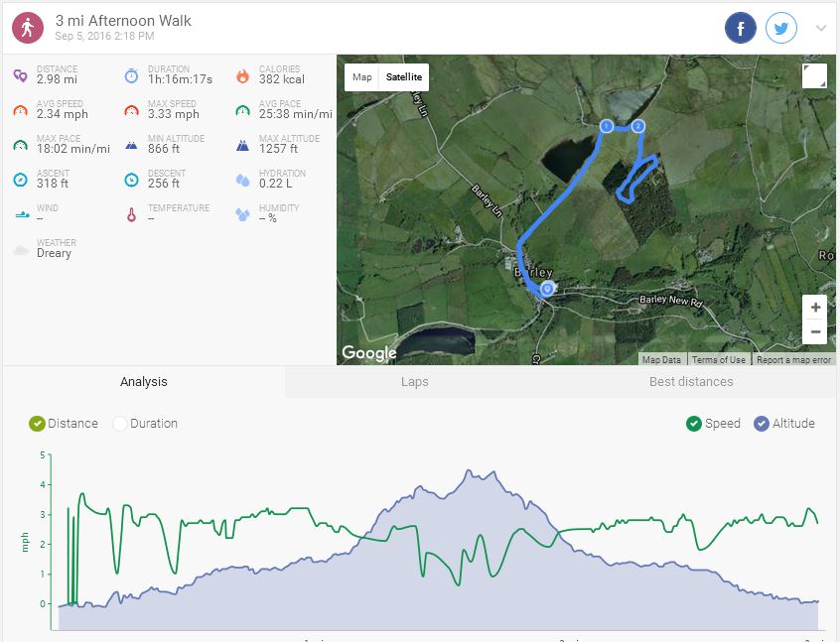This screenshot has height=642, width=840.
Task: Share the walk on Twitter
Action: [x=782, y=29]
